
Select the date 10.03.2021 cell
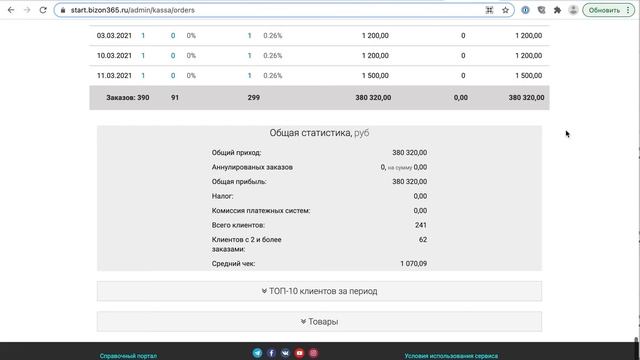(114, 56)
